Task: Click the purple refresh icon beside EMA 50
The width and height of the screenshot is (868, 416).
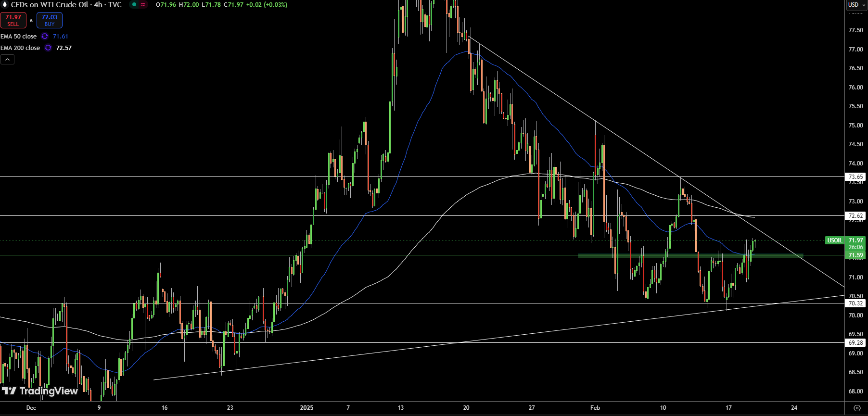Action: pos(45,37)
